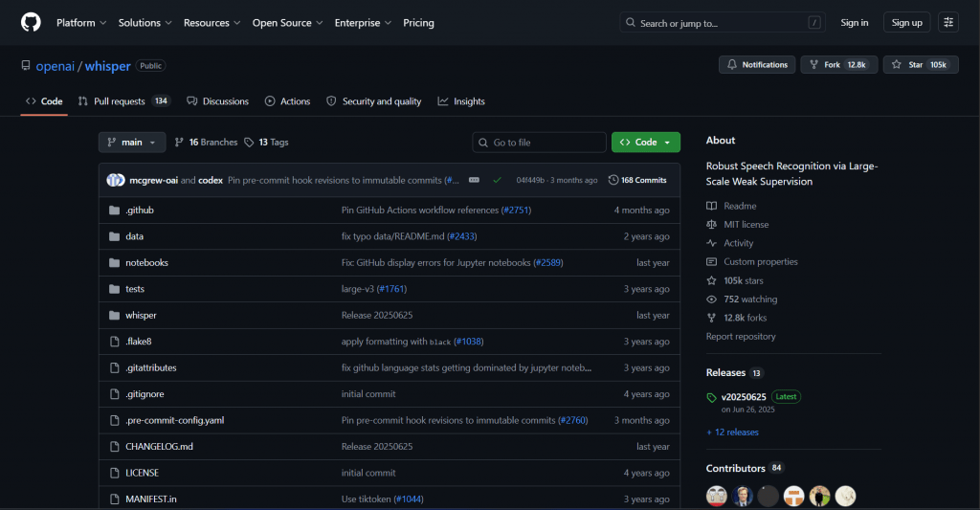Viewport: 980px width, 510px height.
Task: Click the tag icon beside v20250625
Action: (711, 397)
